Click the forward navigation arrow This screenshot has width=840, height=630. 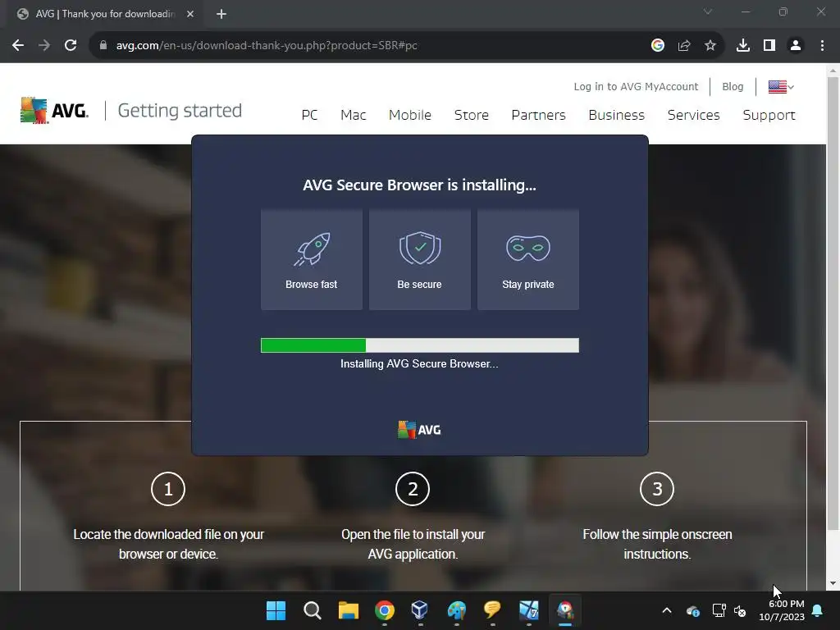[44, 46]
